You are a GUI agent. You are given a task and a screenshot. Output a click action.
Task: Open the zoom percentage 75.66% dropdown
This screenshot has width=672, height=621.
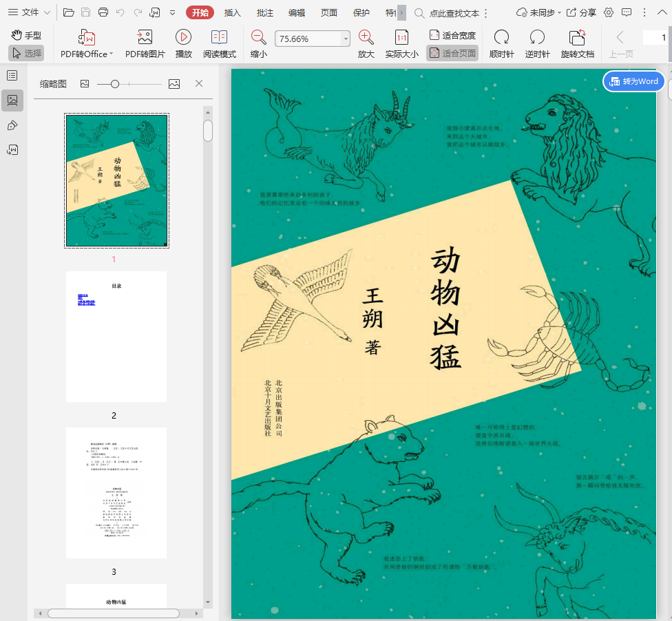click(346, 39)
